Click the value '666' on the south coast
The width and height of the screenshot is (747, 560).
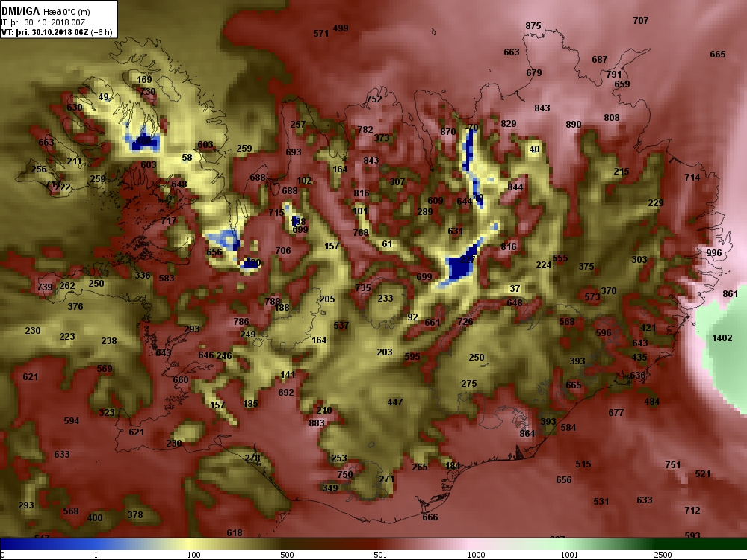click(x=430, y=517)
